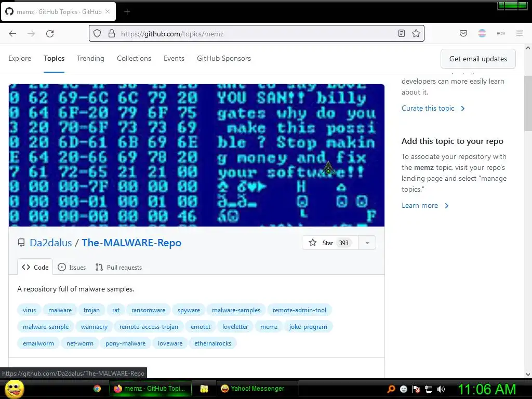Open the star list dropdown arrow
This screenshot has height=399, width=532.
(x=367, y=243)
